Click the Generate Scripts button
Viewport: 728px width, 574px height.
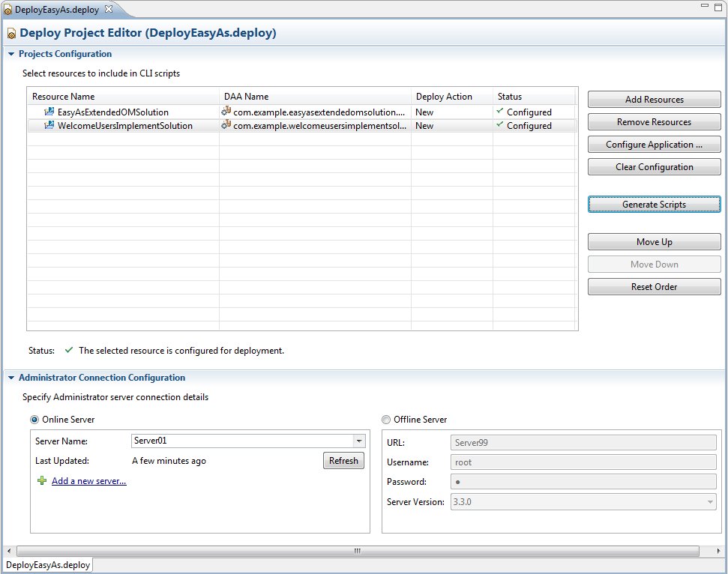(x=654, y=205)
